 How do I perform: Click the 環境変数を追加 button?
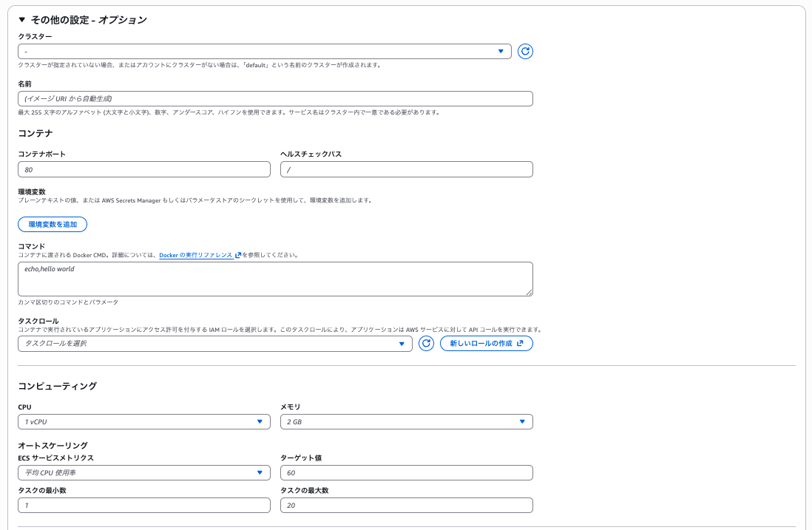(x=53, y=224)
